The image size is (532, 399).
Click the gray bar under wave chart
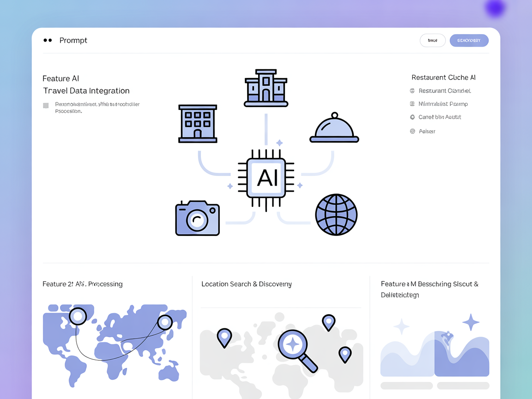click(x=406, y=385)
